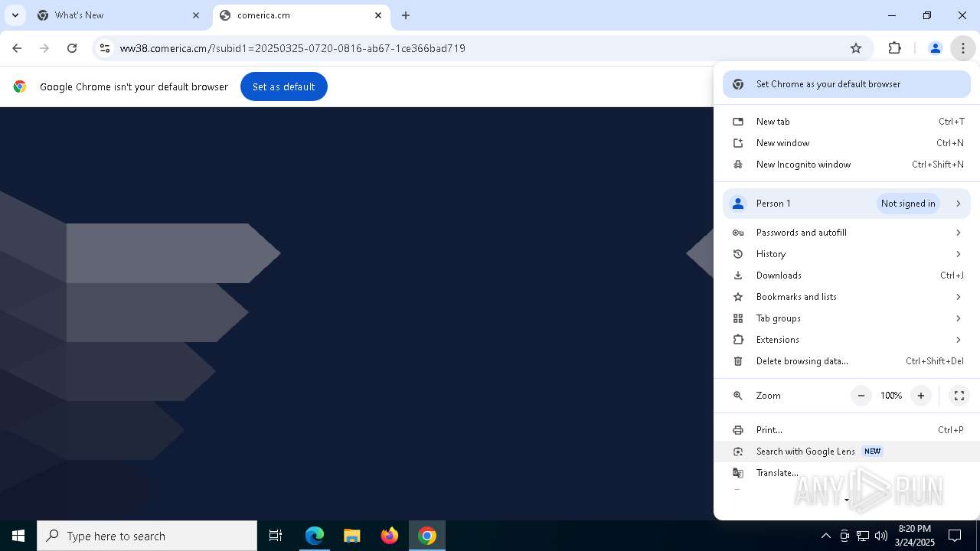This screenshot has width=980, height=551.
Task: Switch to the What's New tab
Action: 119,15
